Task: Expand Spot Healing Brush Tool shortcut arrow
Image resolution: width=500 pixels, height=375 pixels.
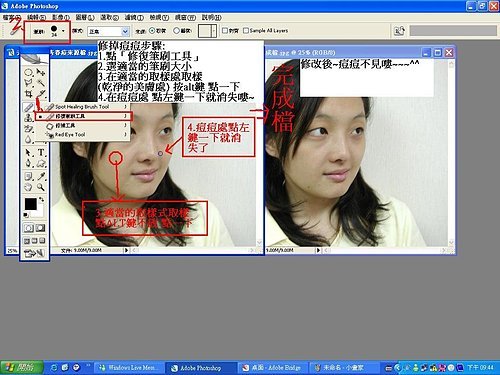Action: click(125, 107)
